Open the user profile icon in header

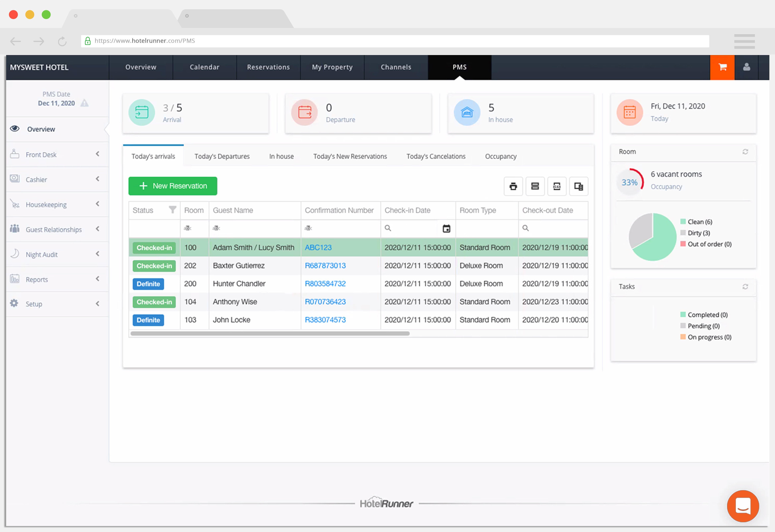tap(746, 67)
